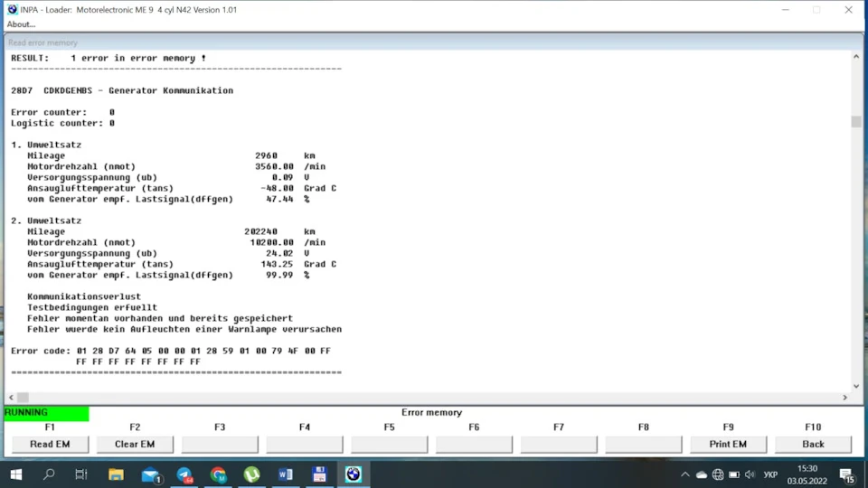Click the battery tray icon
The image size is (868, 488).
(734, 474)
